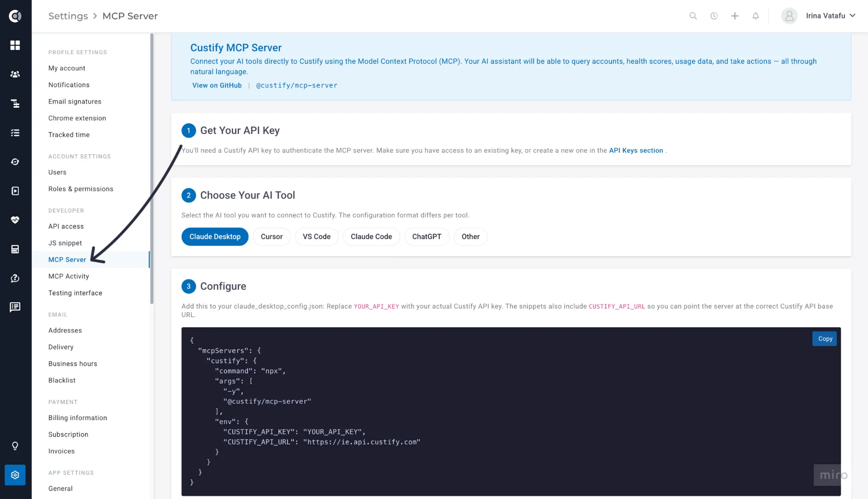The width and height of the screenshot is (868, 499).
Task: Click the user avatar icon
Action: point(789,16)
